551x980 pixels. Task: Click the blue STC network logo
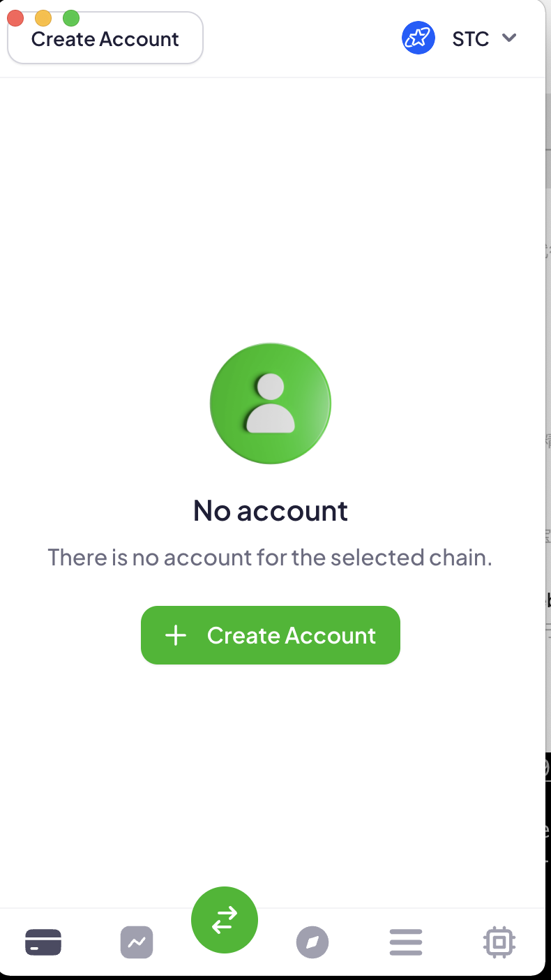click(x=418, y=38)
